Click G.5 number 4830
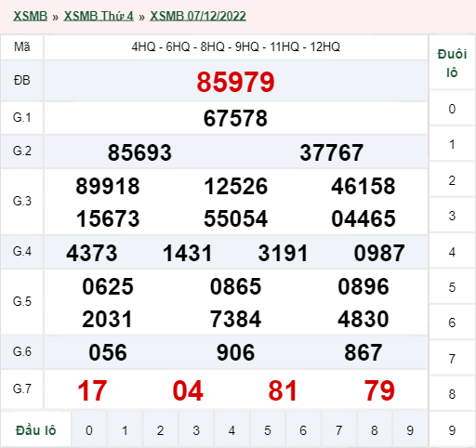The image size is (476, 448). 364,320
